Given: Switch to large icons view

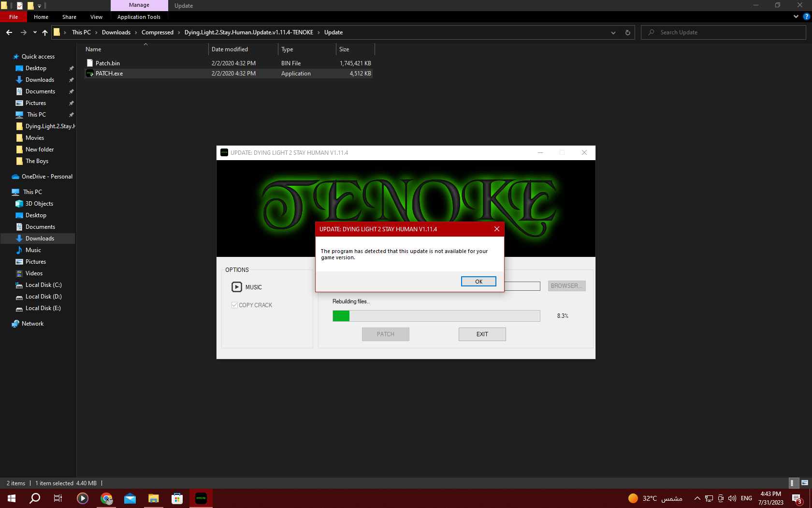Looking at the screenshot, I should (804, 483).
